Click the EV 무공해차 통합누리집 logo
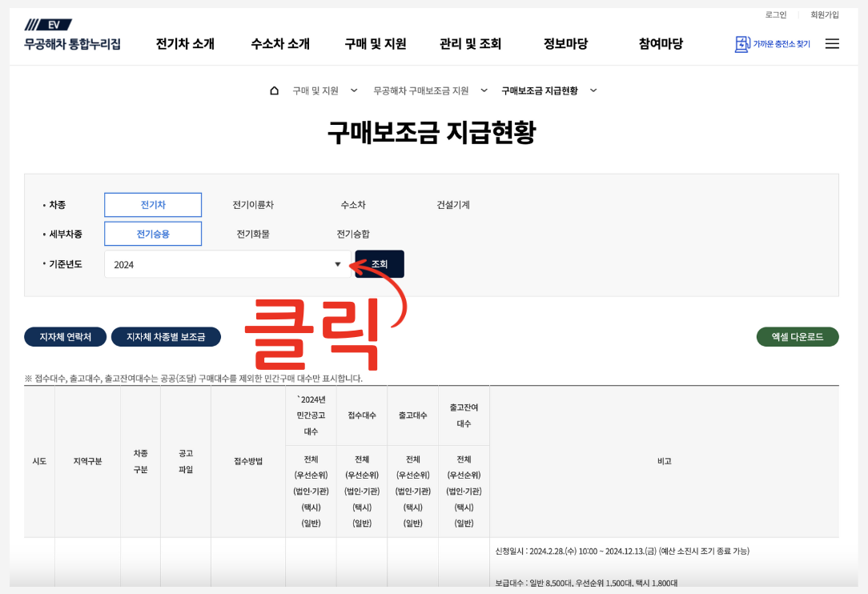868x594 pixels. [x=72, y=33]
